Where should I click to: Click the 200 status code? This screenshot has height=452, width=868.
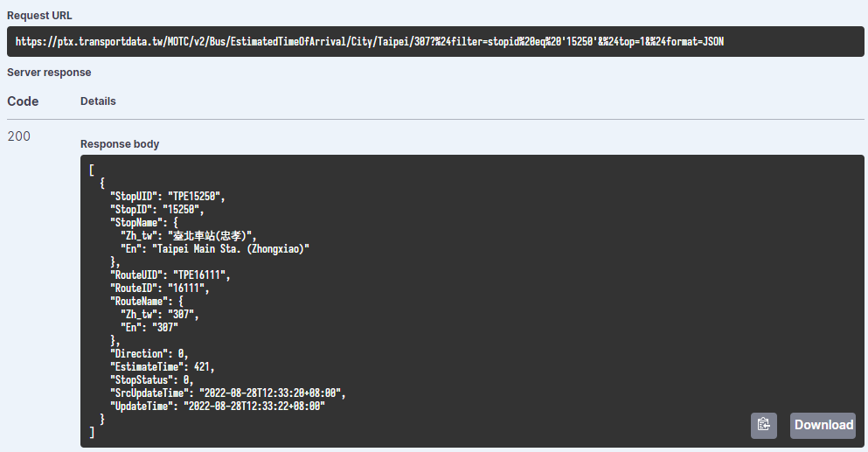19,136
